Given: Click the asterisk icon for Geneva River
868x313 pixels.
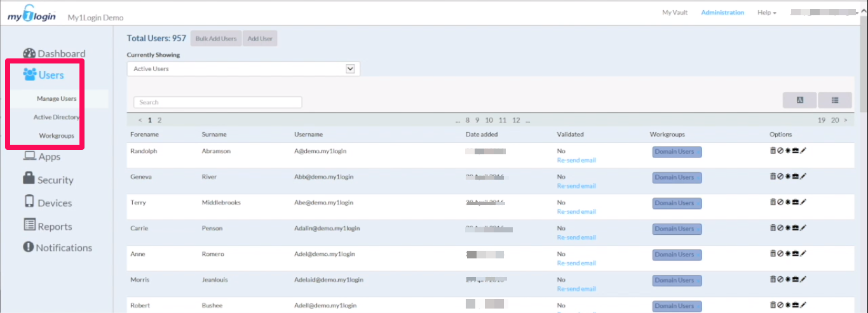Looking at the screenshot, I should click(788, 176).
